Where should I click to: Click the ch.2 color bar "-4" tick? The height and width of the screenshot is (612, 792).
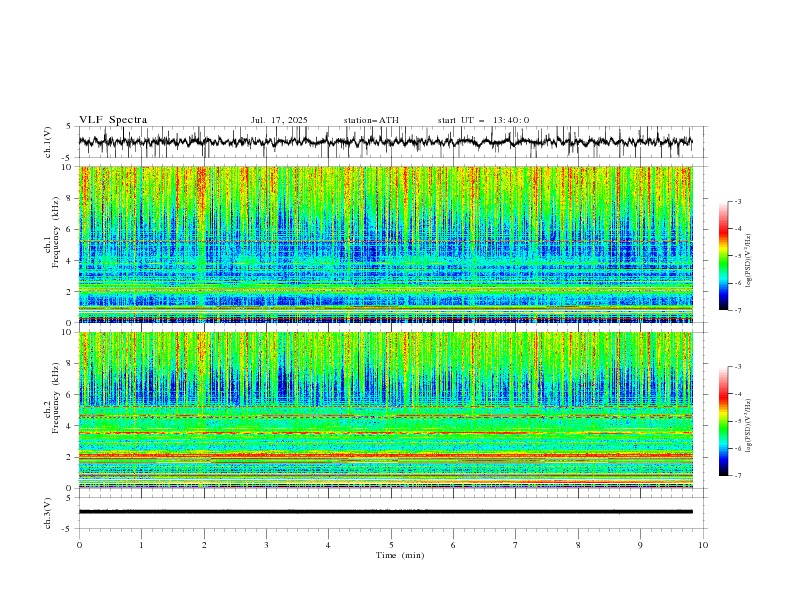tap(737, 394)
